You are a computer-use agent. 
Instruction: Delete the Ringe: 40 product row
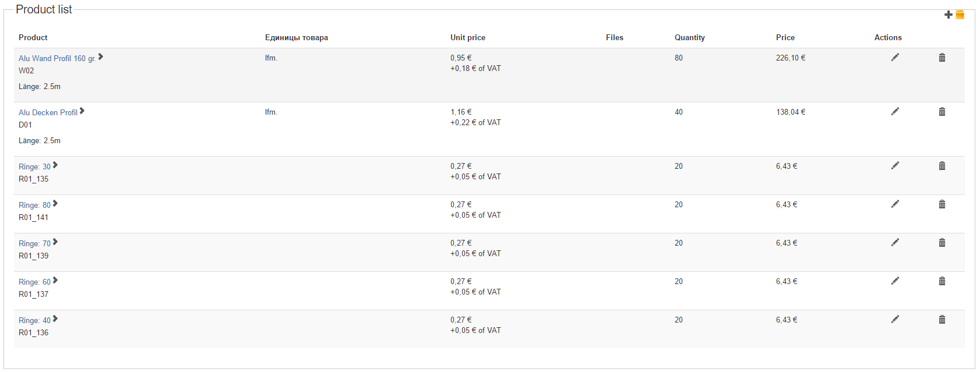click(x=942, y=319)
